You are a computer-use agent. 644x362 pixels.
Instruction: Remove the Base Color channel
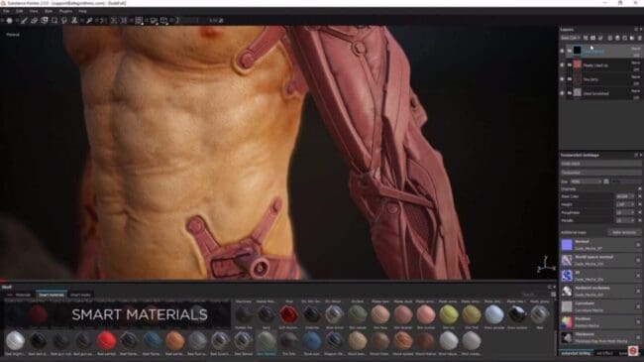[639, 196]
